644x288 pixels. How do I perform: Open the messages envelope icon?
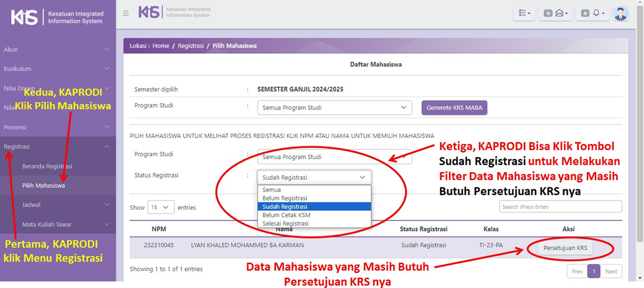pyautogui.click(x=555, y=13)
